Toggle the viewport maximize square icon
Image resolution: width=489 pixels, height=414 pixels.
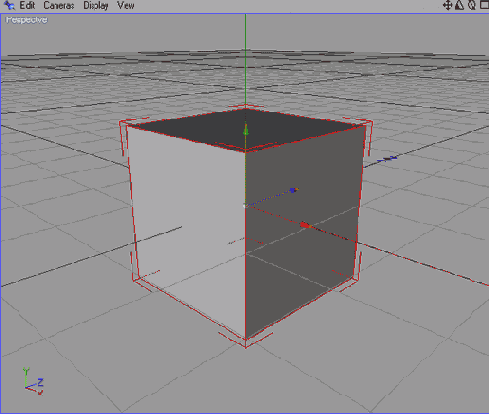tap(484, 5)
